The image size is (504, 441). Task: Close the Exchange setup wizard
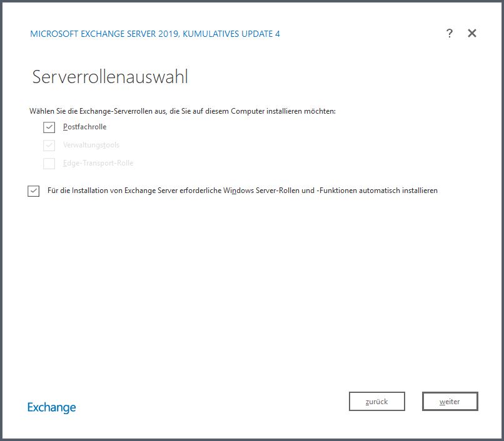472,33
